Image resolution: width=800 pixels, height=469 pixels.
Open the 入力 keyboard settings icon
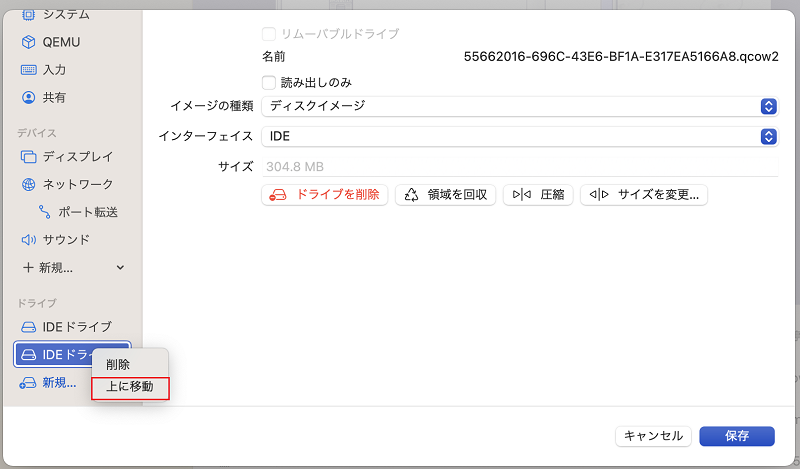(29, 69)
